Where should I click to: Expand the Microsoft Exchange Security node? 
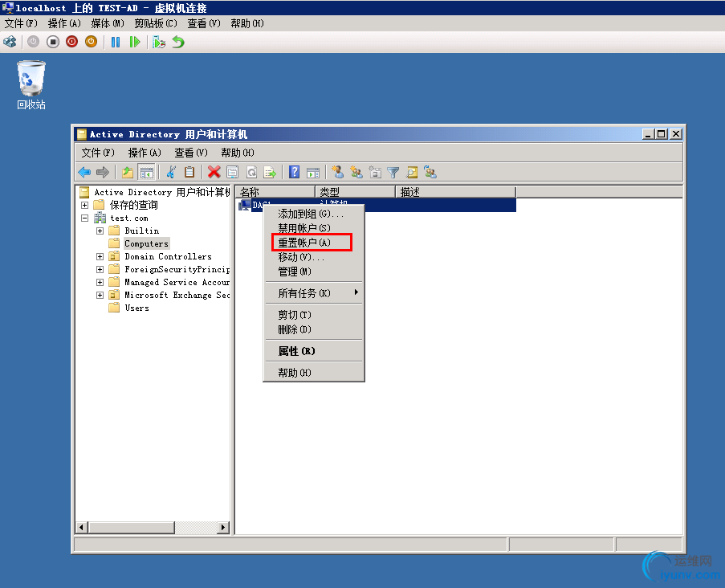pyautogui.click(x=100, y=295)
